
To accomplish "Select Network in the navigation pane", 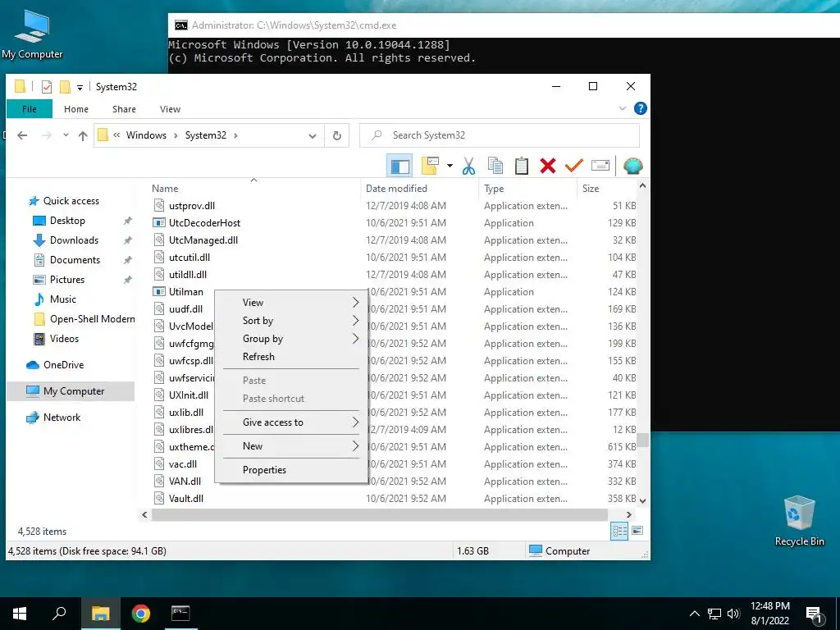I will point(62,418).
